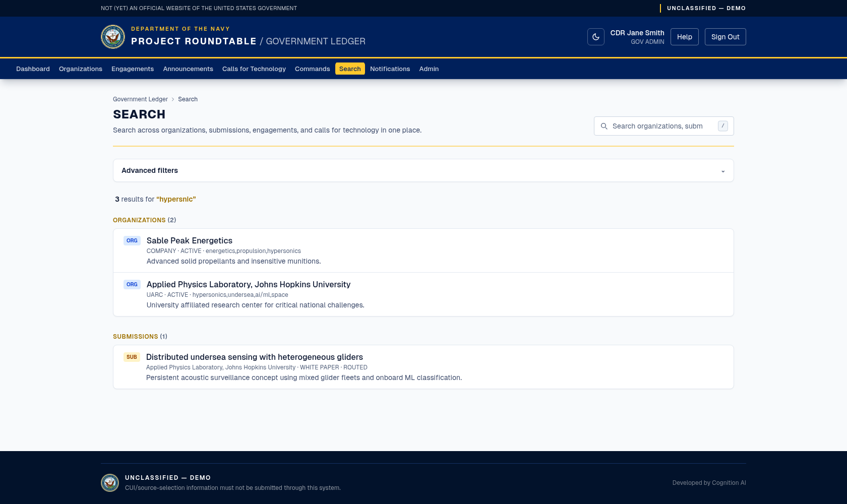The image size is (847, 504).
Task: Switch to the Engagements tab
Action: click(x=133, y=69)
